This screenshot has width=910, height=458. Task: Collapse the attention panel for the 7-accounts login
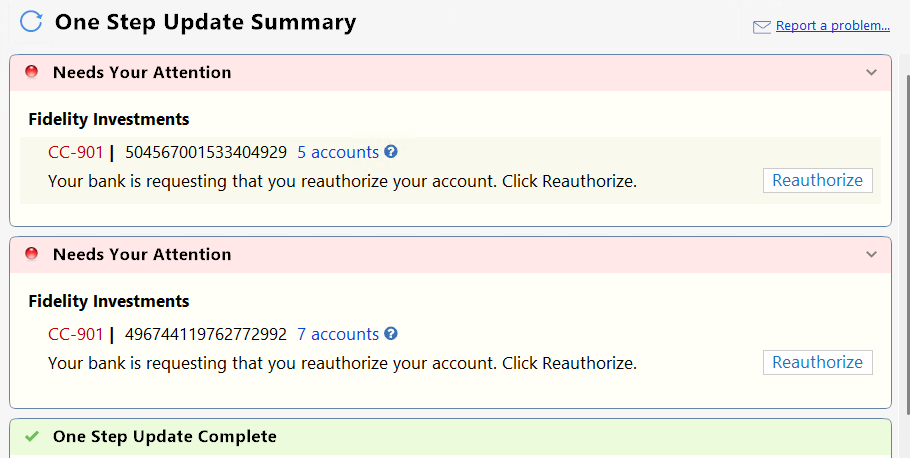tap(871, 255)
